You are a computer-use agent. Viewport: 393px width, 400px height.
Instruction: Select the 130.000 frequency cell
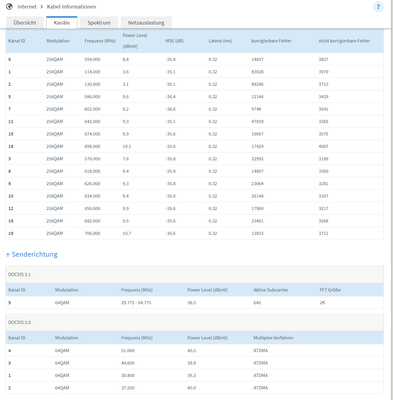click(x=92, y=84)
